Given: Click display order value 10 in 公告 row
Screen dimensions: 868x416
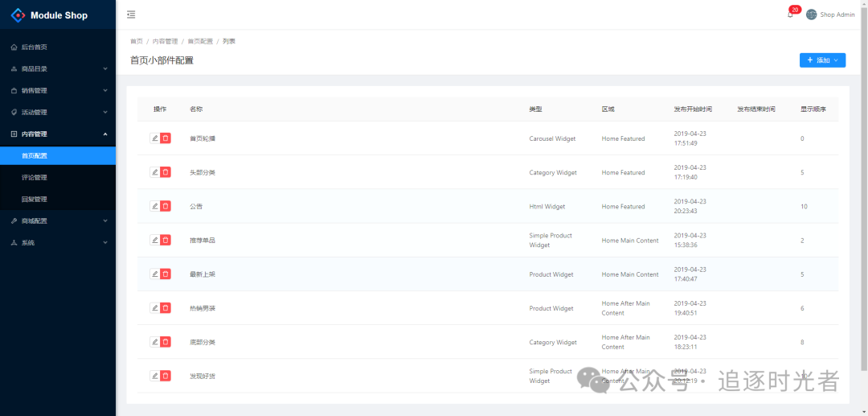Looking at the screenshot, I should point(804,206).
